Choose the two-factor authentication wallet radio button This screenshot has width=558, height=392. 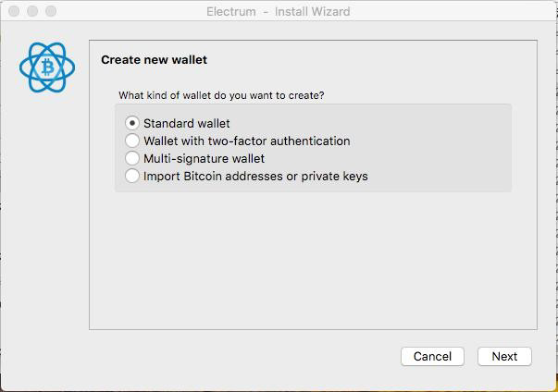[132, 141]
